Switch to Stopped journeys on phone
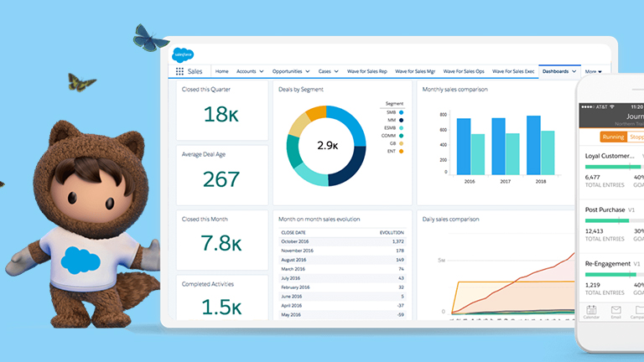 (636, 136)
